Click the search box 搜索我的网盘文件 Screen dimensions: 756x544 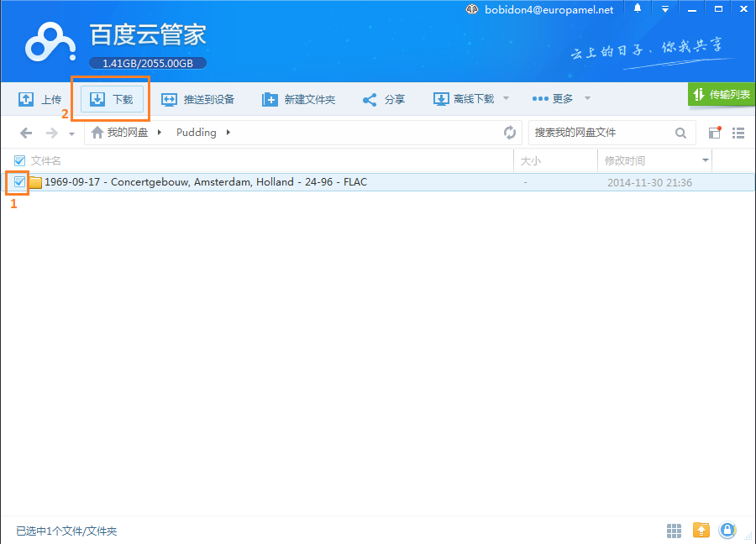click(601, 133)
